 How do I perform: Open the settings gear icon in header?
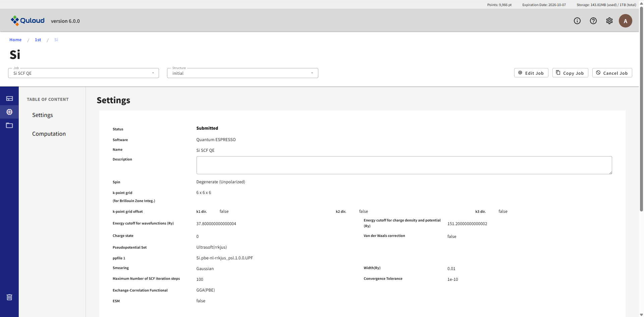click(x=609, y=21)
